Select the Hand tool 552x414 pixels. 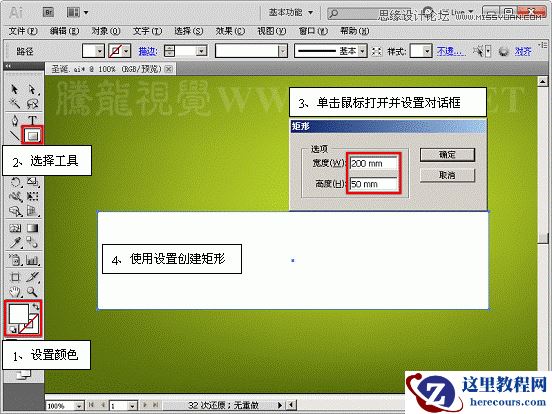(15, 291)
